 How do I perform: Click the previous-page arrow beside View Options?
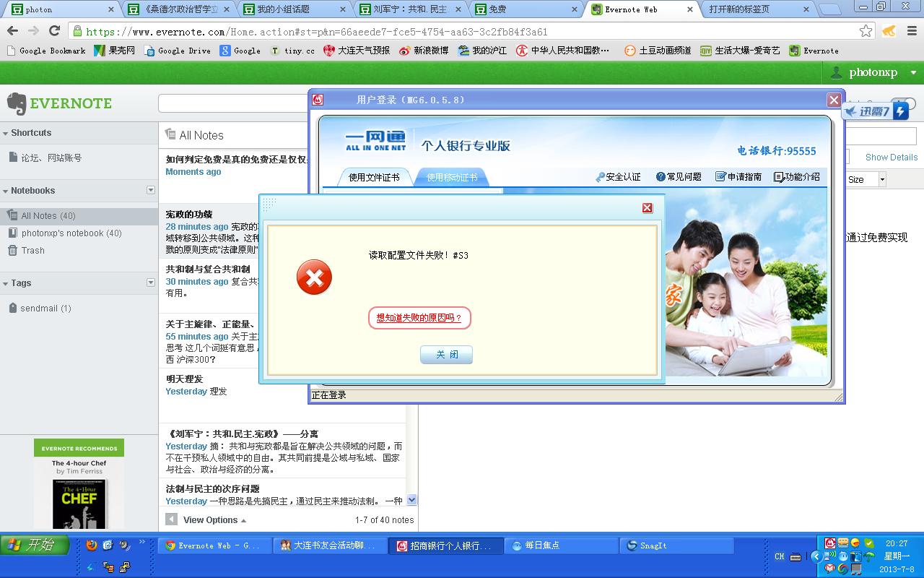click(171, 519)
